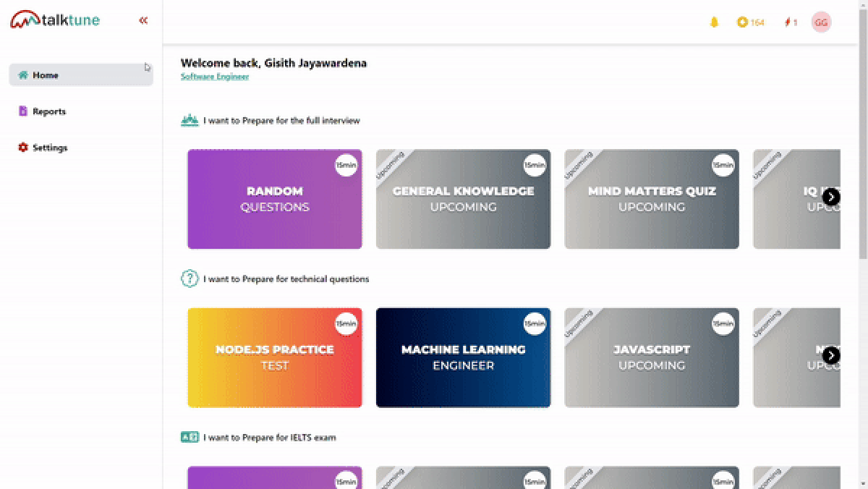Click the talktune logo
This screenshot has height=489, width=868.
pyautogui.click(x=55, y=20)
